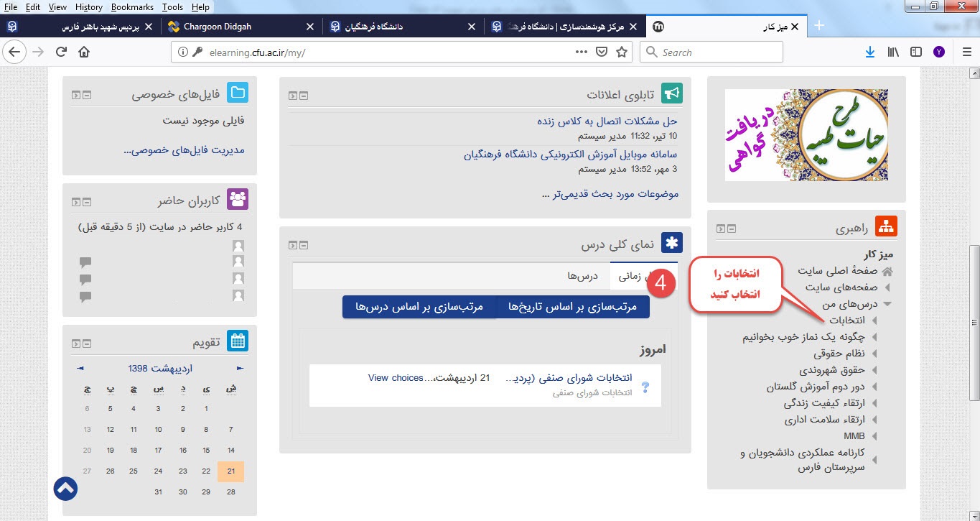The height and width of the screenshot is (521, 980).
Task: Click the Firefox reload page icon
Action: [x=61, y=52]
